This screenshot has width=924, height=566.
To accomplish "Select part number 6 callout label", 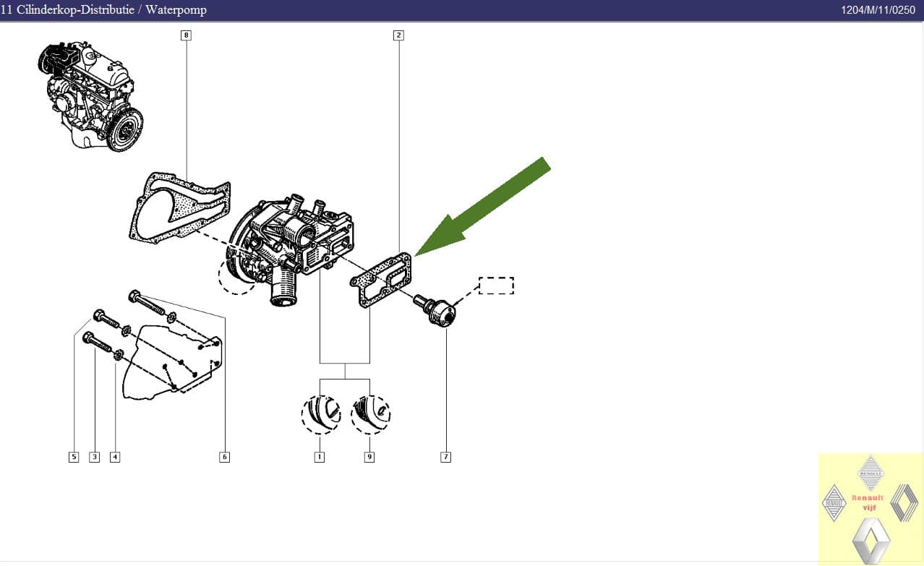I will coord(225,456).
